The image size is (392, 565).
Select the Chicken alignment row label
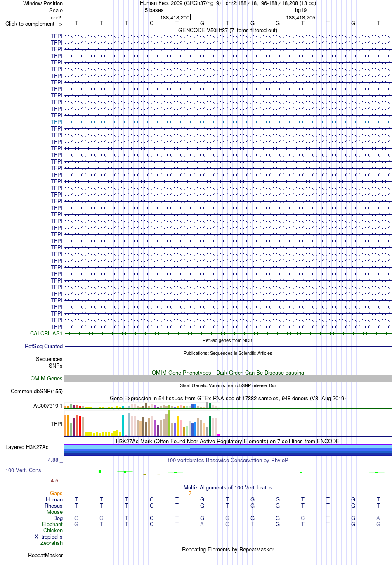click(53, 530)
